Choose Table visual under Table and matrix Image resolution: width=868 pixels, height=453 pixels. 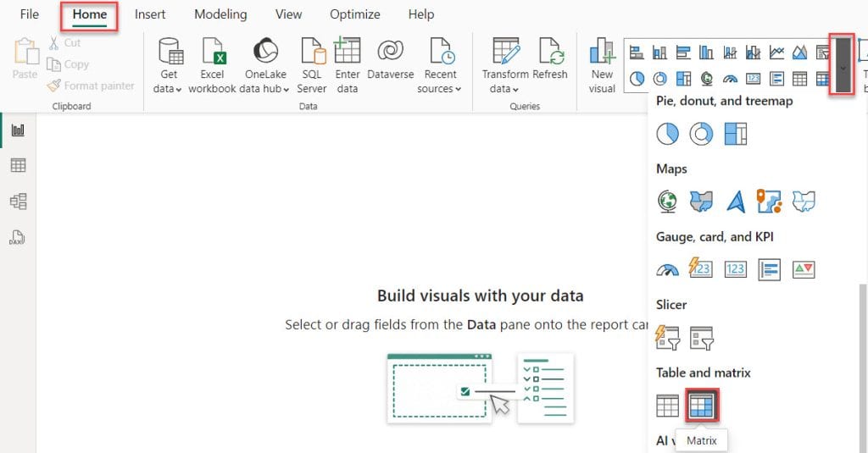pos(668,406)
